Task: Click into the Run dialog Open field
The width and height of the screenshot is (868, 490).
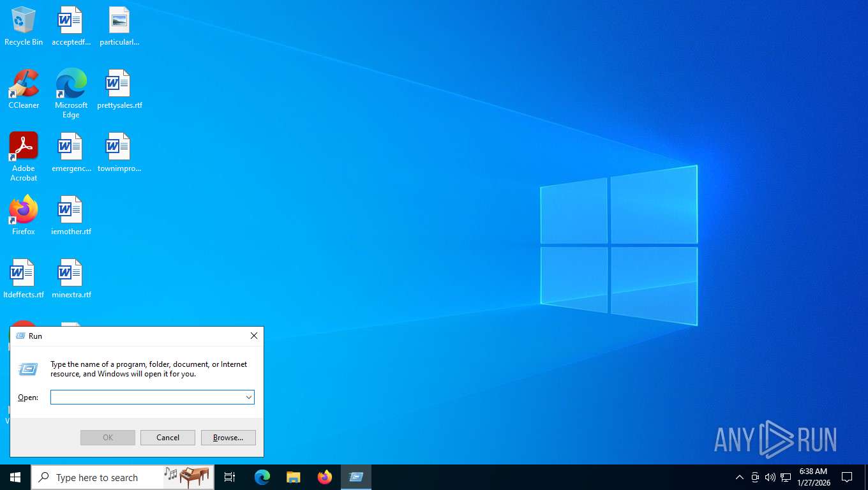Action: 153,397
